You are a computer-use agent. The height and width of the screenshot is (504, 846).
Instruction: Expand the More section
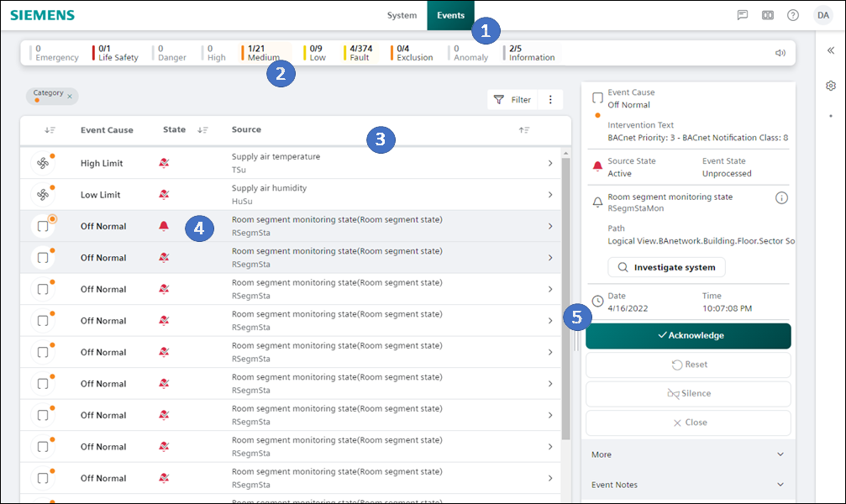pos(687,454)
